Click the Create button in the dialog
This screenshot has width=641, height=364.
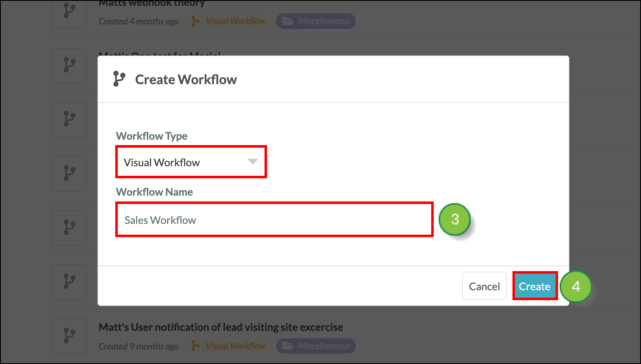[x=534, y=286]
